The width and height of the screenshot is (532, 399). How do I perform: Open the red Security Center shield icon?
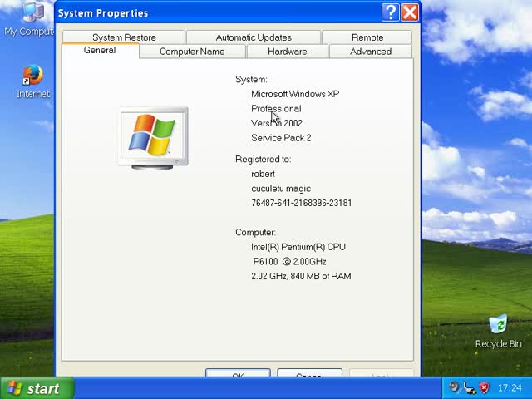(x=484, y=388)
